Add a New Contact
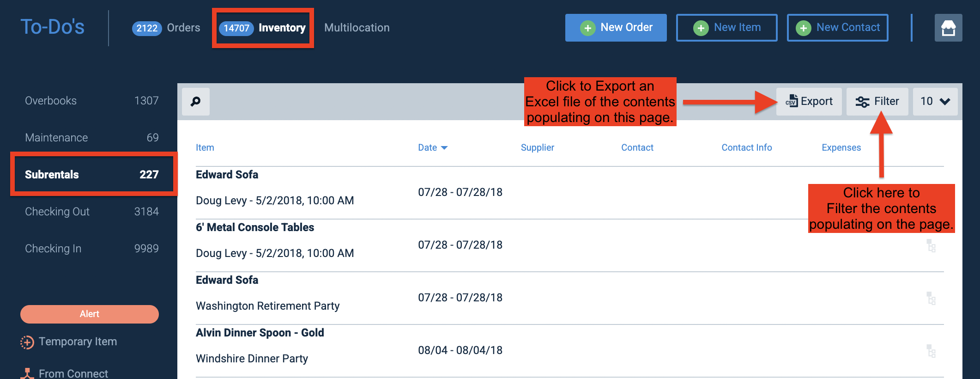980x379 pixels. pyautogui.click(x=837, y=28)
